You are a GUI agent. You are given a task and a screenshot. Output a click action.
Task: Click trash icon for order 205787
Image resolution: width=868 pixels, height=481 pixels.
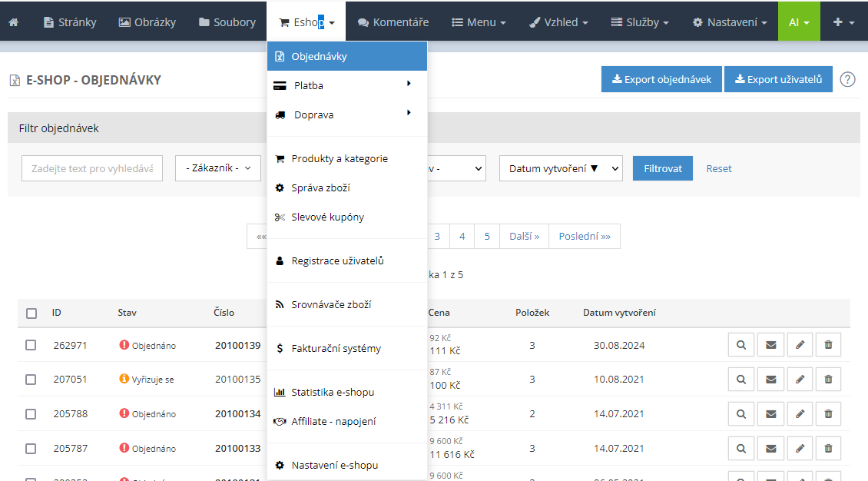coord(828,449)
